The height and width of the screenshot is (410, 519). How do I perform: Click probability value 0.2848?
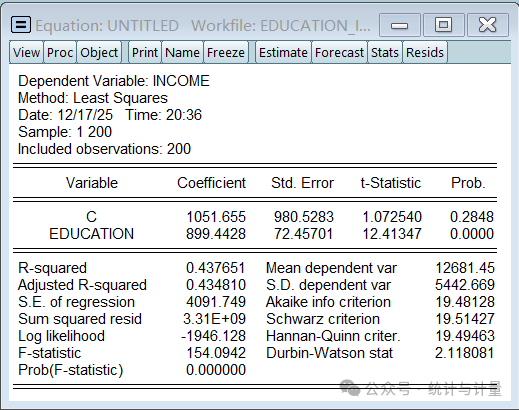coord(472,217)
